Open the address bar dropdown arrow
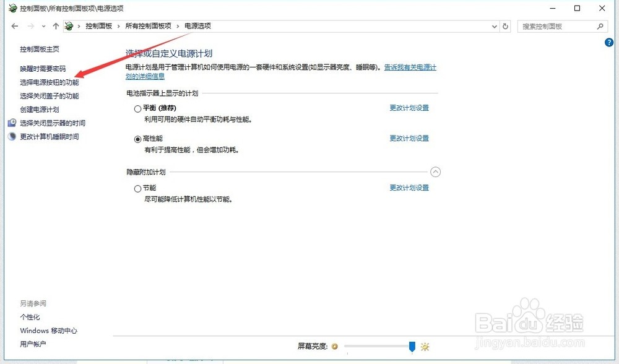Screen dimensions: 619x364 coord(493,26)
